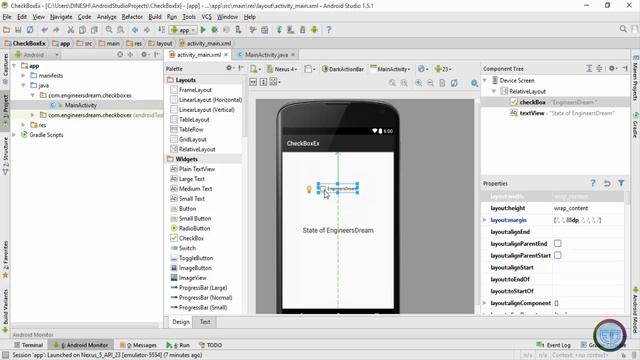This screenshot has height=360, width=640.
Task: Select ProgressBar (Normal) in Palette
Action: tap(201, 298)
